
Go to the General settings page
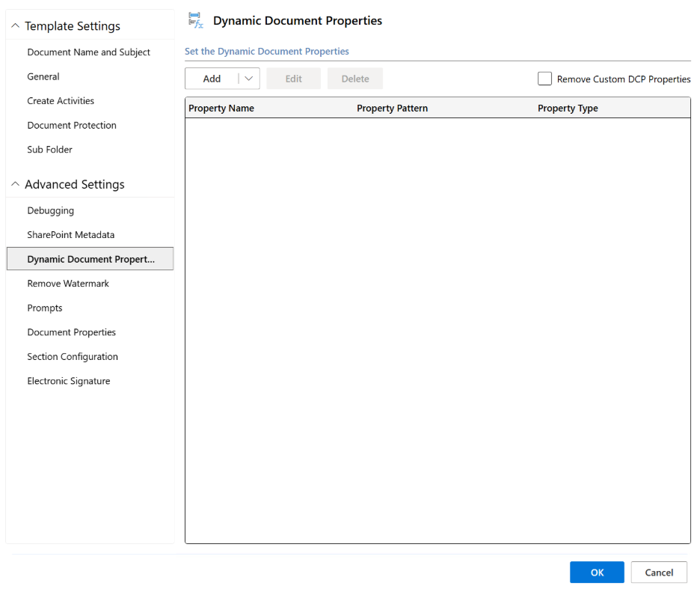(x=43, y=76)
